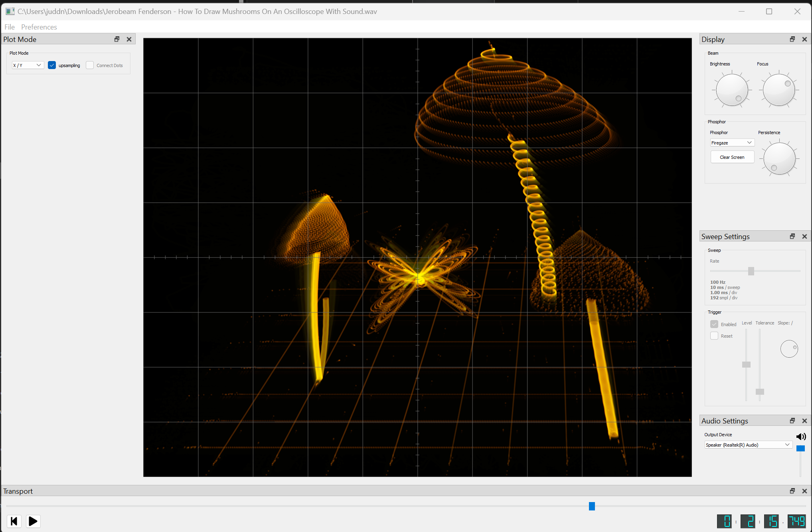This screenshot has height=532, width=812.
Task: Disable the upsampling checkbox
Action: [x=52, y=65]
